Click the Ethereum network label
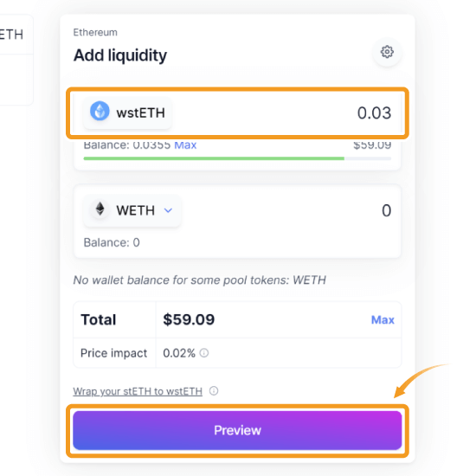Viewport: 476px width, 476px height. (95, 32)
